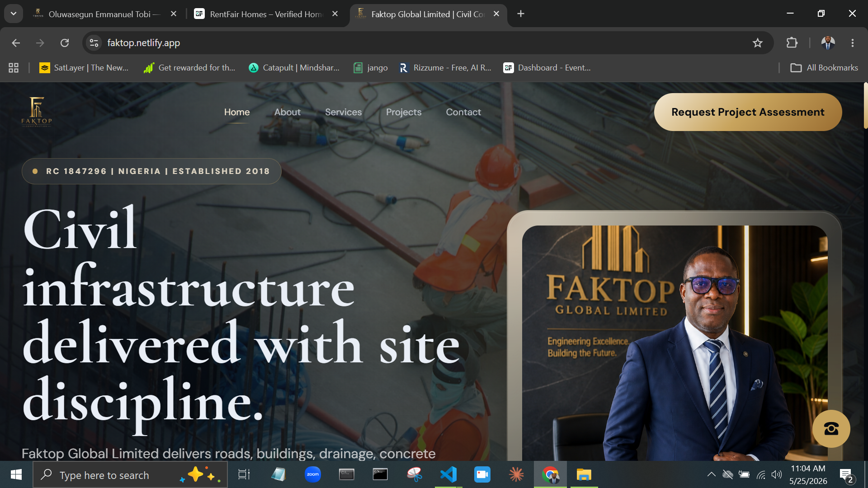Viewport: 868px width, 488px height.
Task: Reload the Faktop page
Action: tap(65, 43)
